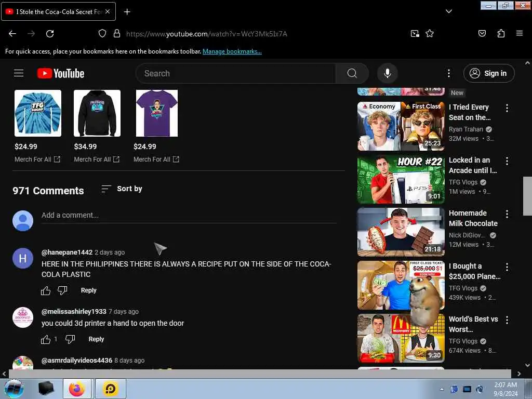Play Homemade Milk Chocolate video thumbnail
Screen dimensions: 532x399
(401, 232)
